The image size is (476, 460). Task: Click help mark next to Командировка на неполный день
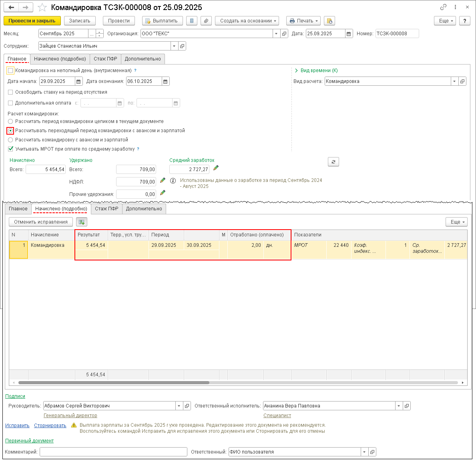(x=135, y=71)
